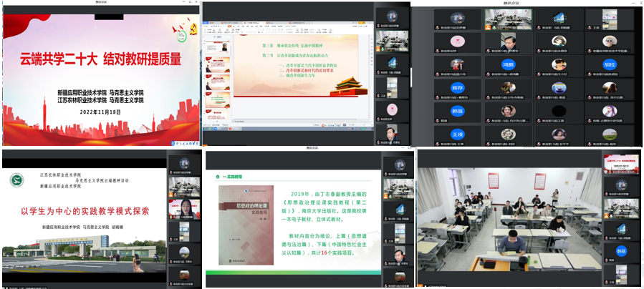
Task: Click the blue building avatar in gallery top row
Action: point(559,18)
